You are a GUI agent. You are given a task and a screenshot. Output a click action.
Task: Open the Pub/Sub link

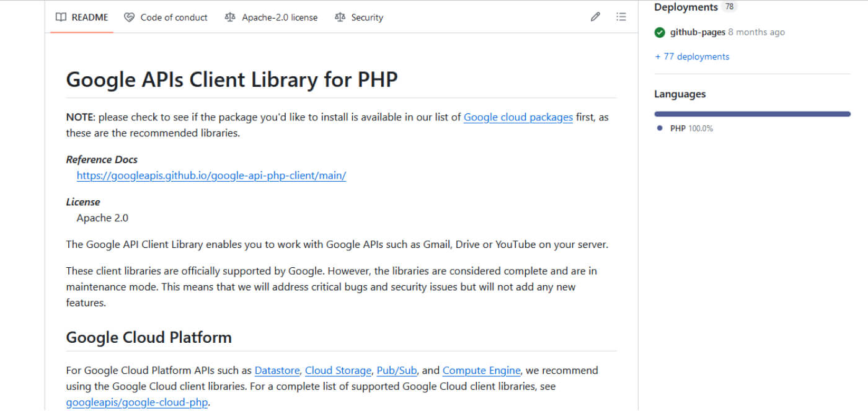pyautogui.click(x=397, y=371)
